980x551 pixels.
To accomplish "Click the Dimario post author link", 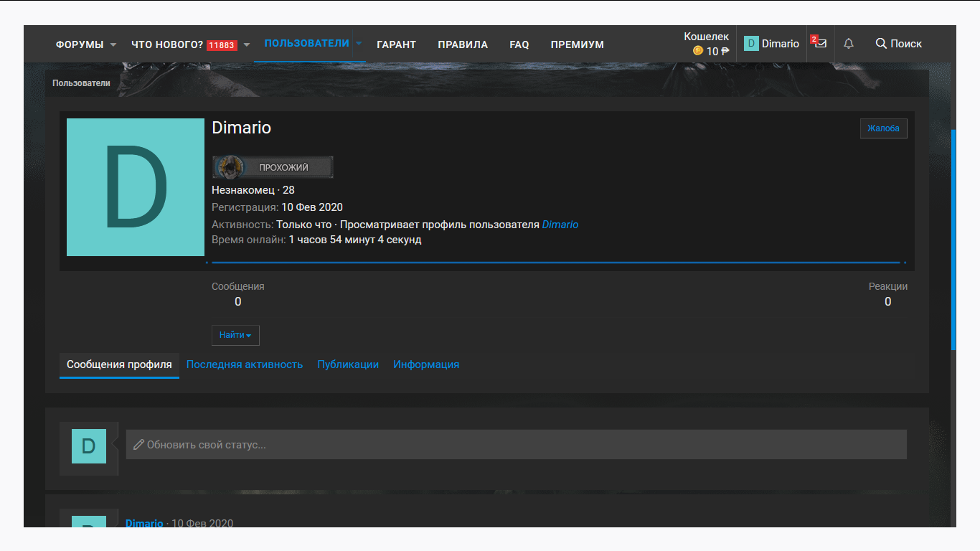I will (x=144, y=523).
